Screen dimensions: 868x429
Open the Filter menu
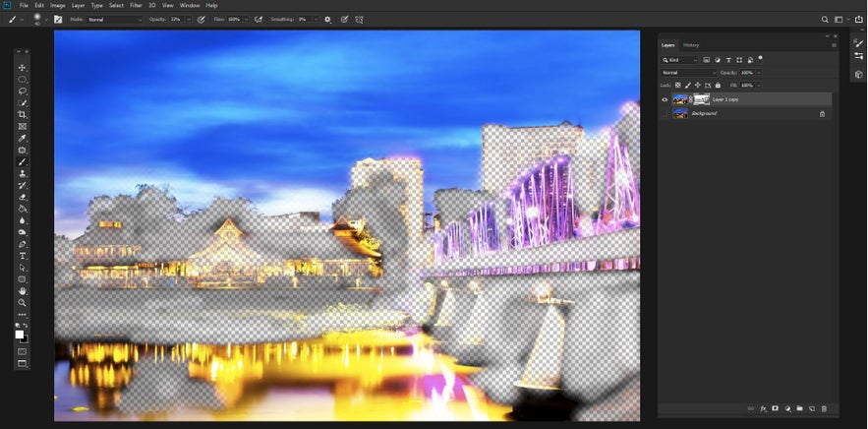[136, 5]
